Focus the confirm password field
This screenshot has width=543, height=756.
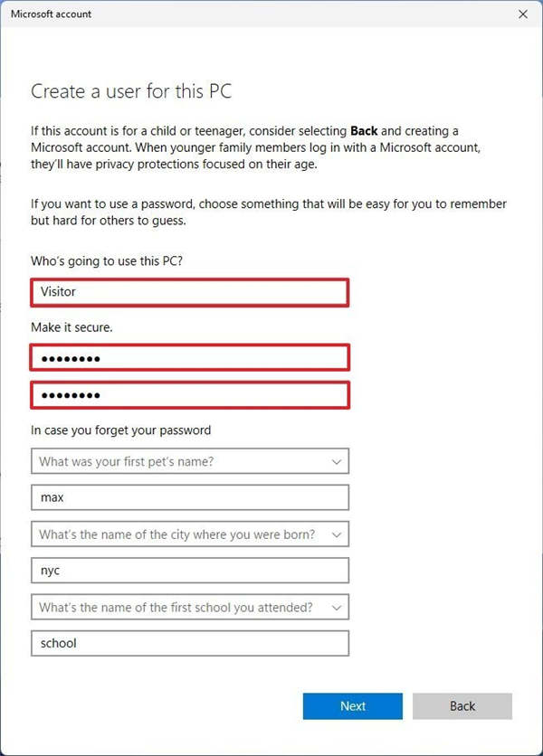click(189, 395)
